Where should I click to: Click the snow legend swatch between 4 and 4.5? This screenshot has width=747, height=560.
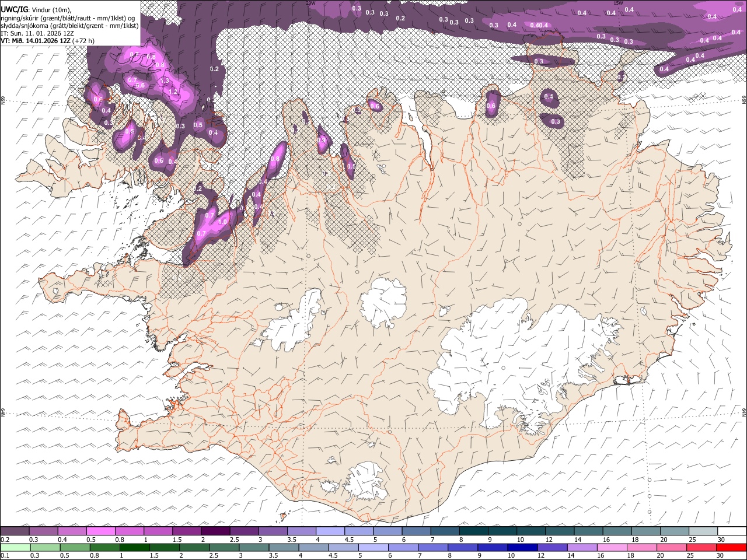tap(330, 531)
